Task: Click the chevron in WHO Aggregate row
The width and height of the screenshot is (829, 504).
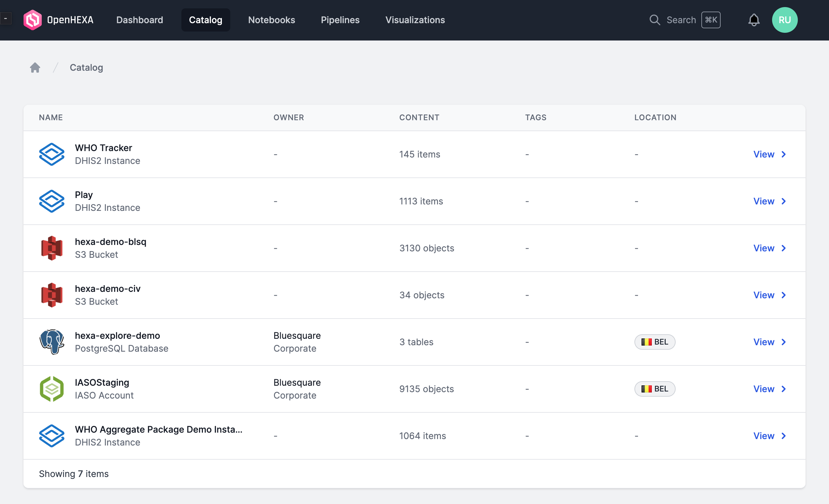Action: tap(784, 436)
